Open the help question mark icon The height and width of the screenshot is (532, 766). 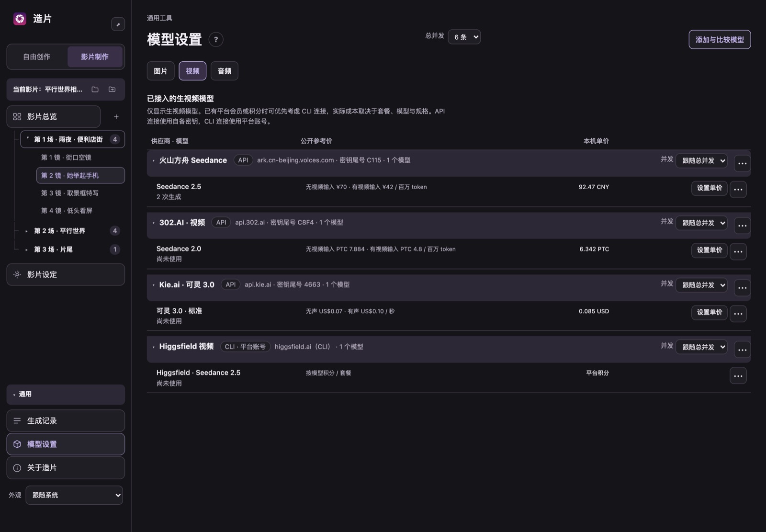tap(216, 40)
